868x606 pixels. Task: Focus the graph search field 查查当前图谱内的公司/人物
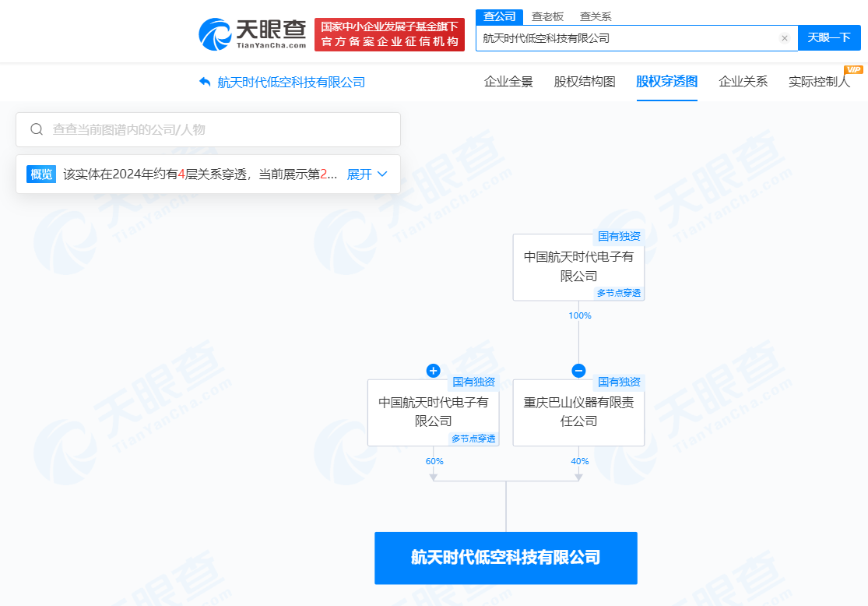208,129
